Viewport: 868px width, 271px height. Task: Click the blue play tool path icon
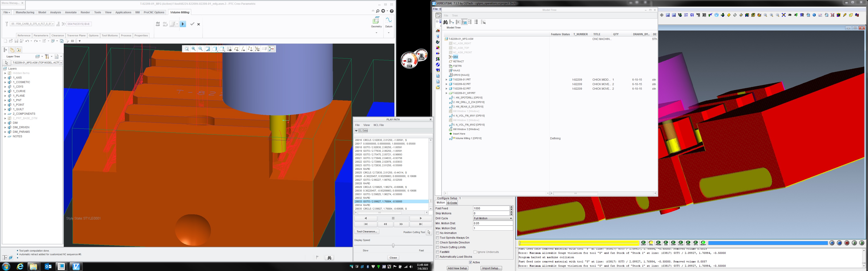click(x=183, y=24)
